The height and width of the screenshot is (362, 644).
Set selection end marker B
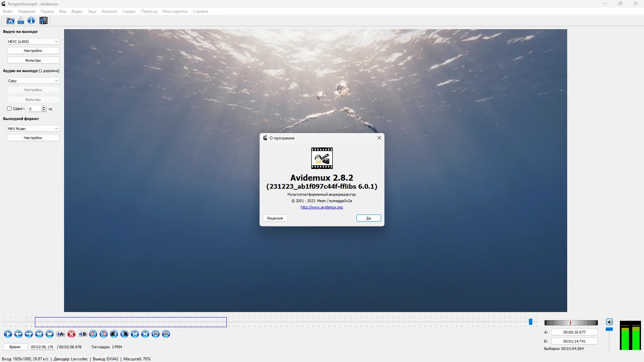point(83,334)
